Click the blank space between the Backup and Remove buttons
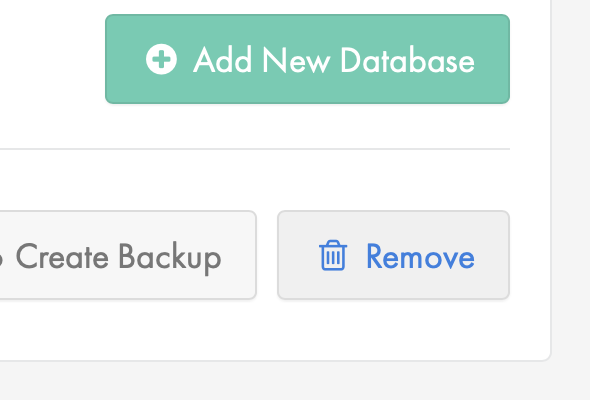Image resolution: width=590 pixels, height=400 pixels. pos(267,255)
